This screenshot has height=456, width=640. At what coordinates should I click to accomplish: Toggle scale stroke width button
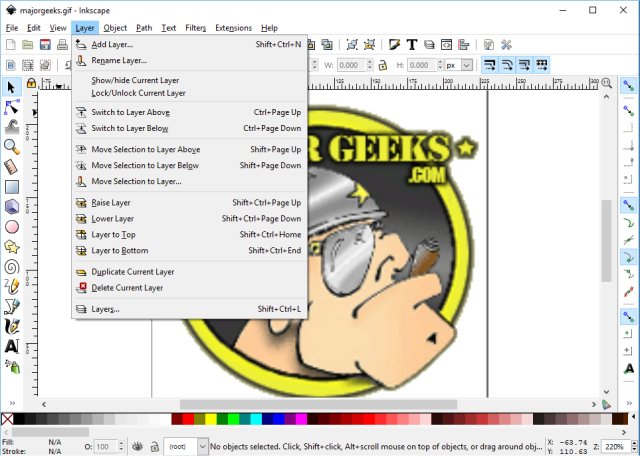[489, 65]
